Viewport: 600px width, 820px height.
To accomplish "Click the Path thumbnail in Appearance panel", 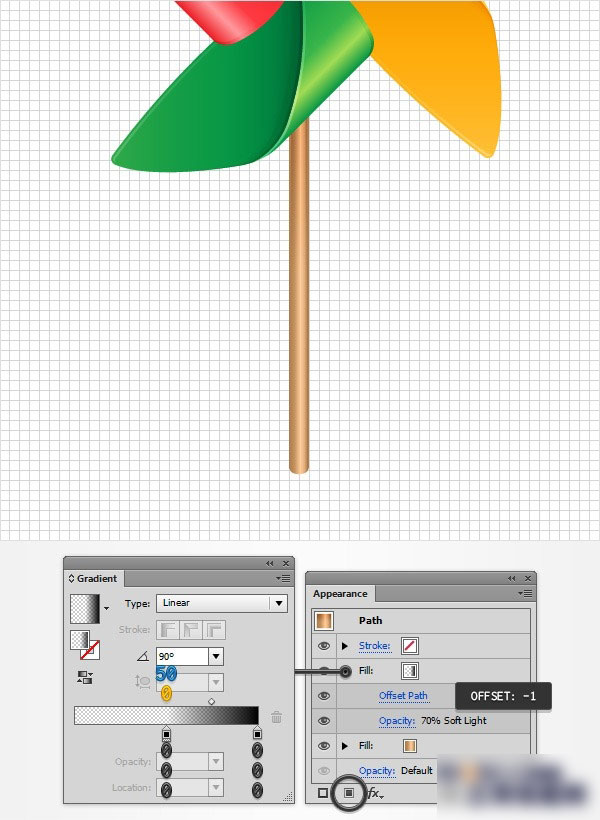I will [323, 621].
